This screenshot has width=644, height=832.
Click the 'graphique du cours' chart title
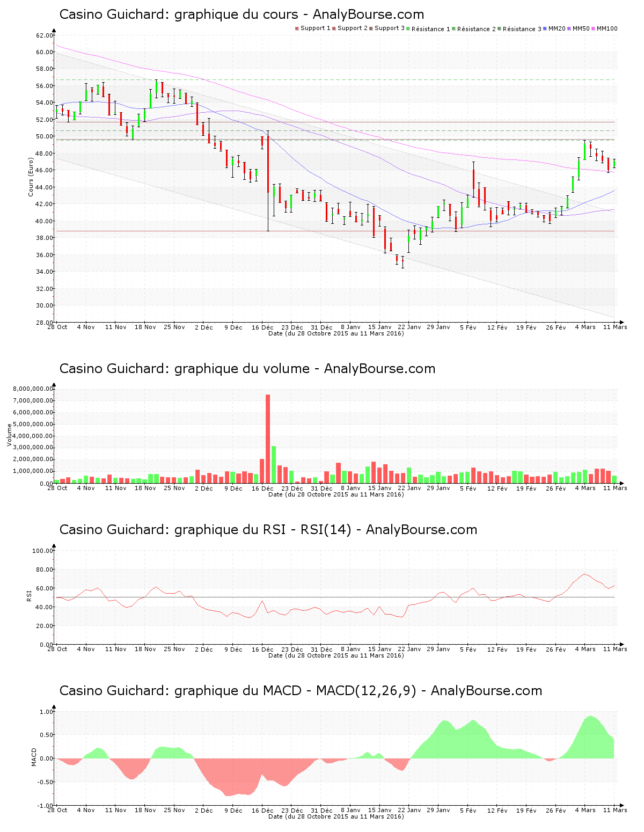pyautogui.click(x=241, y=14)
